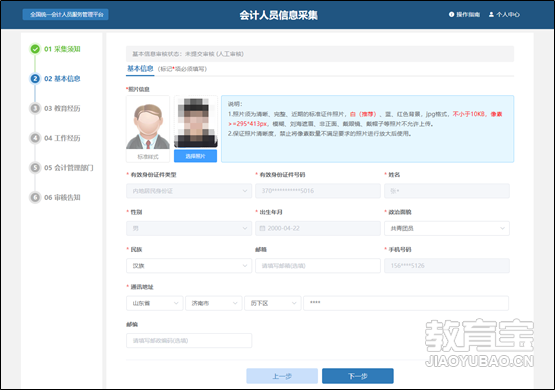This screenshot has height=390, width=555.
Task: Go to step 01 采集须知 check icon
Action: 35,49
